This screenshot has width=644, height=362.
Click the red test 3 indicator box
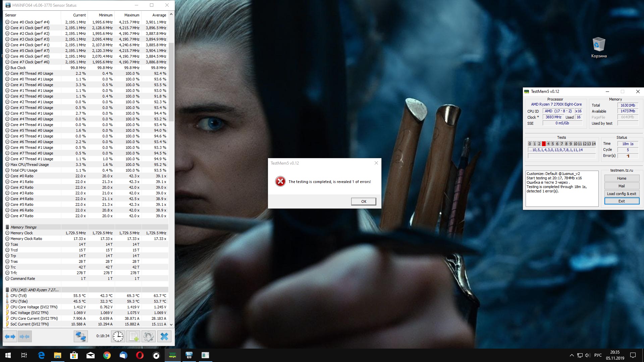[x=544, y=144]
